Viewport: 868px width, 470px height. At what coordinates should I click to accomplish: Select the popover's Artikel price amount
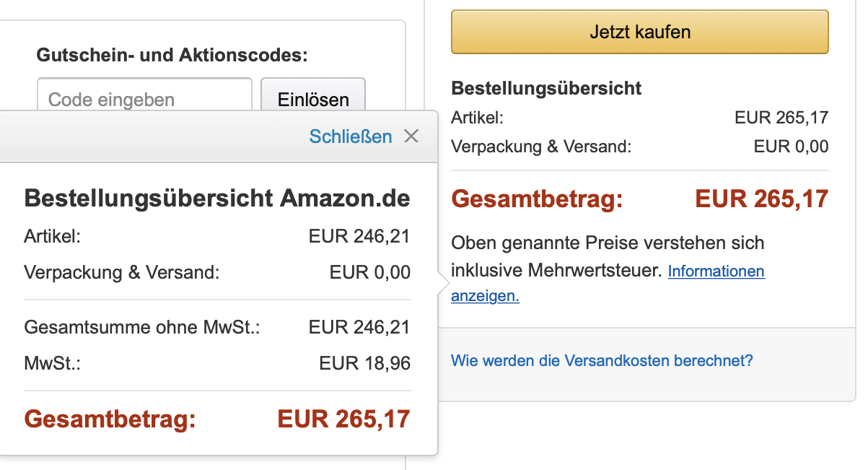[x=359, y=236]
